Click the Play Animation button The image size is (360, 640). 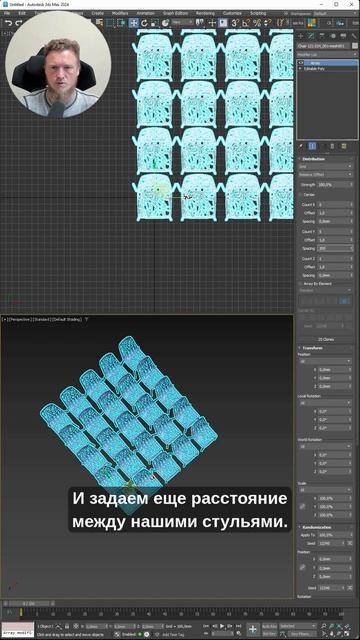click(222, 626)
